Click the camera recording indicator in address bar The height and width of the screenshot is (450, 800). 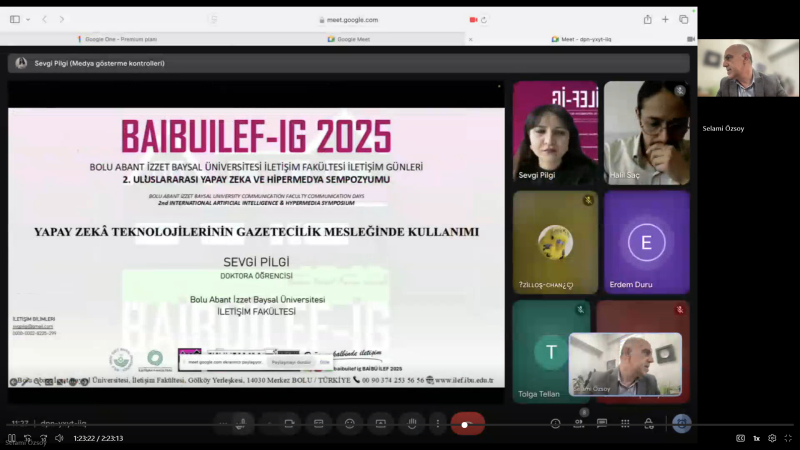pos(473,20)
